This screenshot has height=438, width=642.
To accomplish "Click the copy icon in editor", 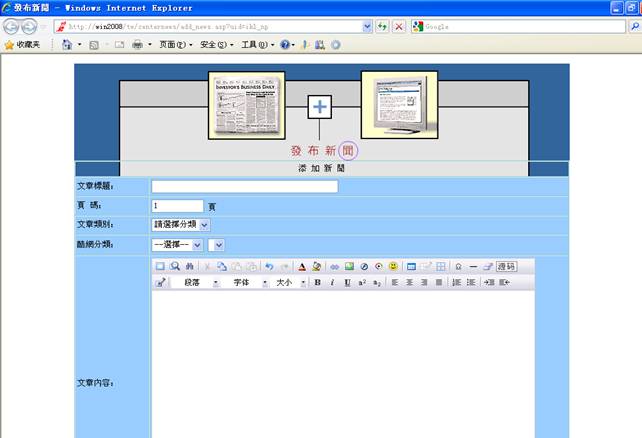I will tap(221, 267).
